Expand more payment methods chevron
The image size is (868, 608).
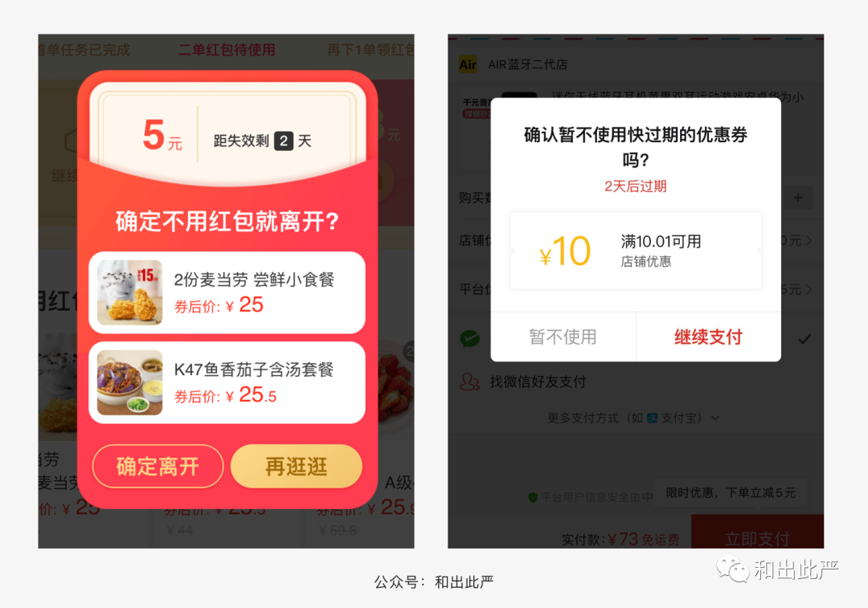(x=715, y=418)
